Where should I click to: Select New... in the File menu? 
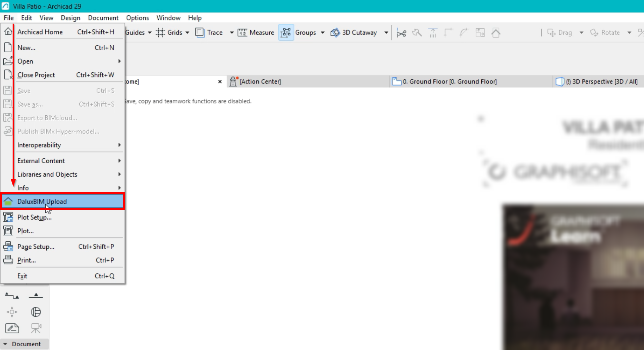tap(63, 48)
